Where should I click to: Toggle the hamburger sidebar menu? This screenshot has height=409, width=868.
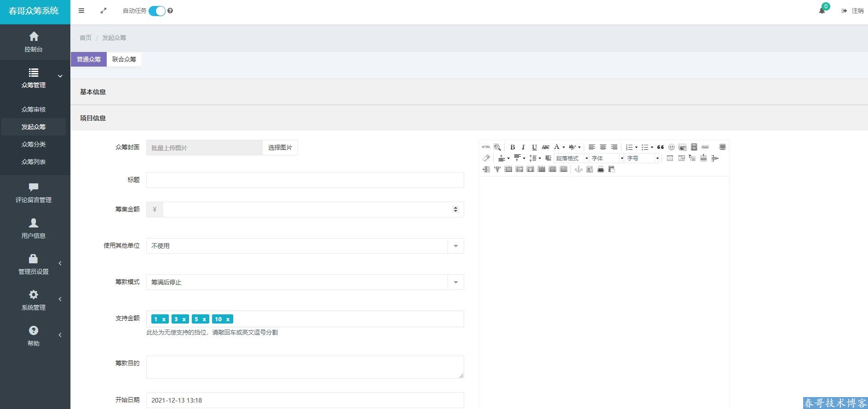point(81,11)
